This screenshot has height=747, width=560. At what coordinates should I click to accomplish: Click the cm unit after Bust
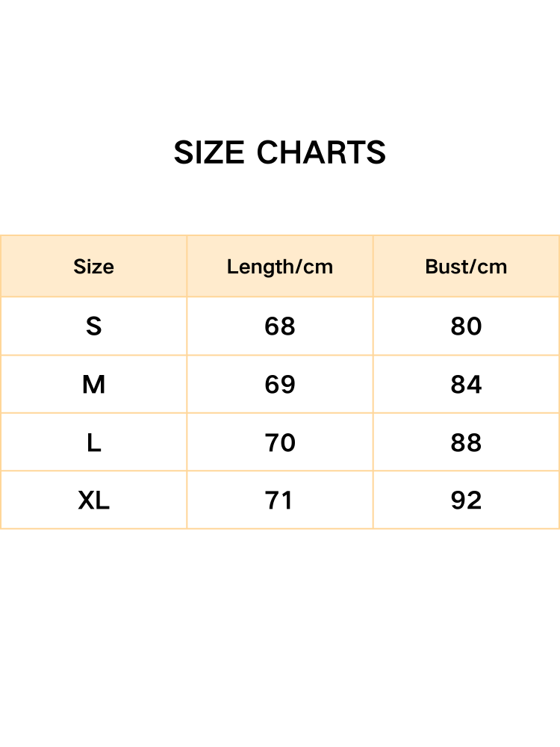pyautogui.click(x=491, y=267)
